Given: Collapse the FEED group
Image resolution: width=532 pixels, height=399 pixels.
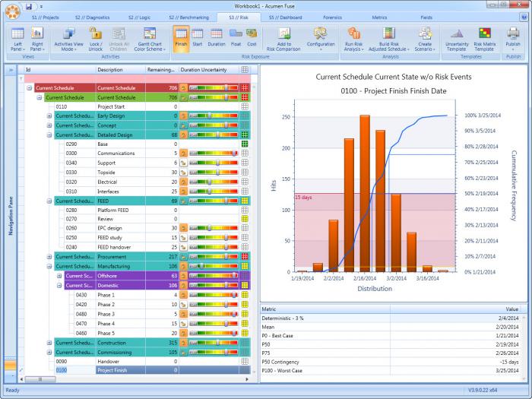Looking at the screenshot, I should coord(49,201).
